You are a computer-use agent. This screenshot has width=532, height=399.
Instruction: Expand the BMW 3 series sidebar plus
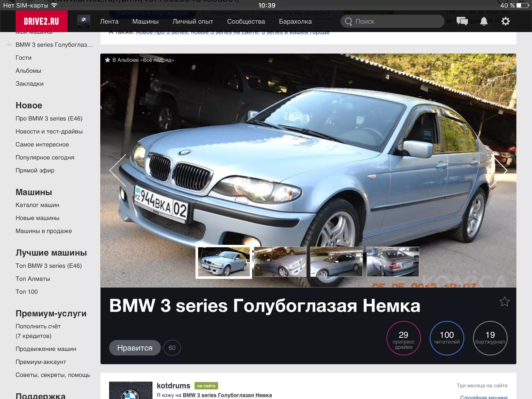(9, 45)
